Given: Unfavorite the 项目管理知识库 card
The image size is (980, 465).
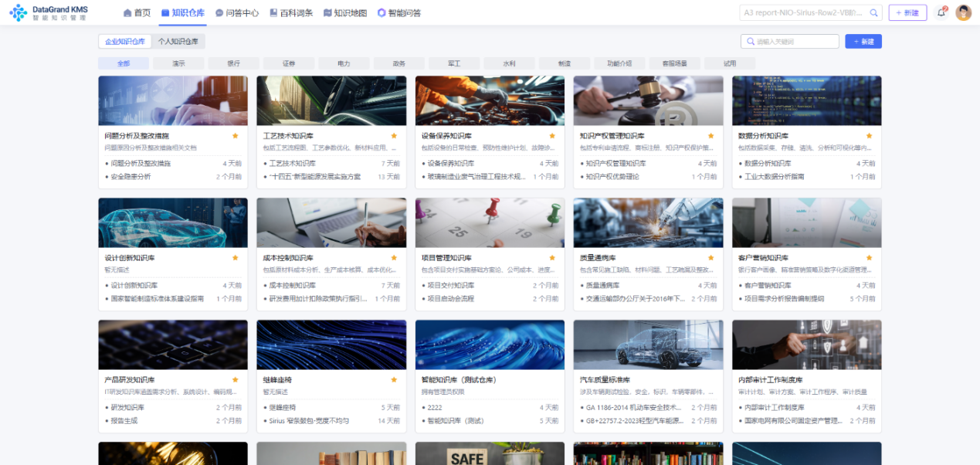Looking at the screenshot, I should click(x=552, y=257).
